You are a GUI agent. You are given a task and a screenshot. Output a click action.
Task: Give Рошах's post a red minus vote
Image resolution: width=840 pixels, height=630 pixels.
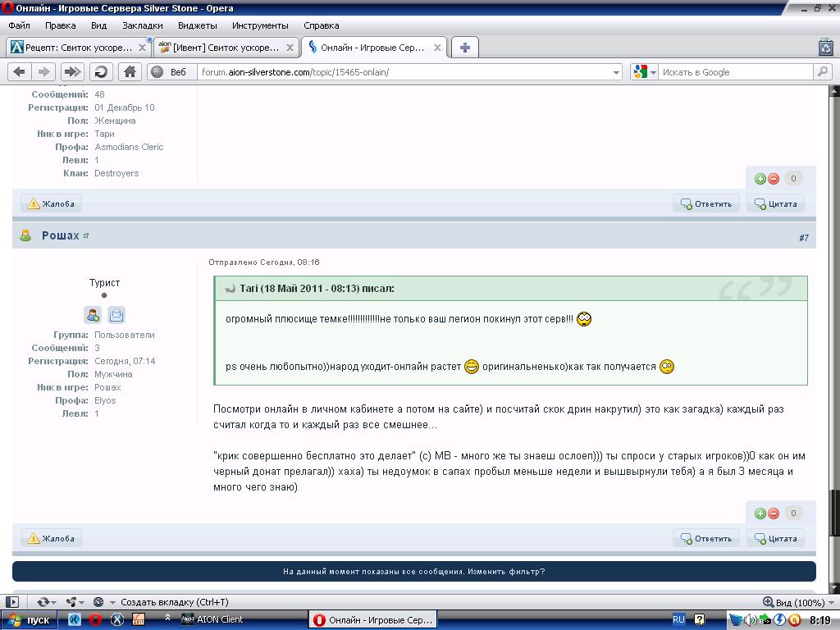coord(774,514)
